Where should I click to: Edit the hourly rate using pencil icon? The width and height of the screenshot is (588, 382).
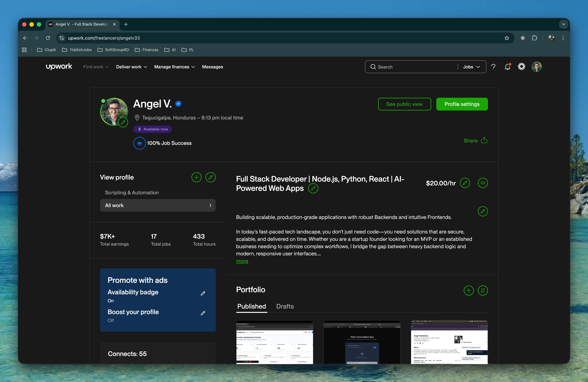465,183
